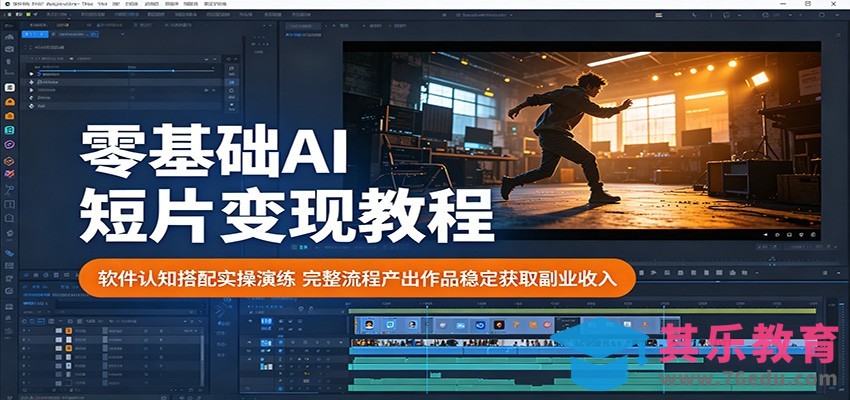Select the first avatar thumbnail on the timeline clip
850x400 pixels.
369,325
